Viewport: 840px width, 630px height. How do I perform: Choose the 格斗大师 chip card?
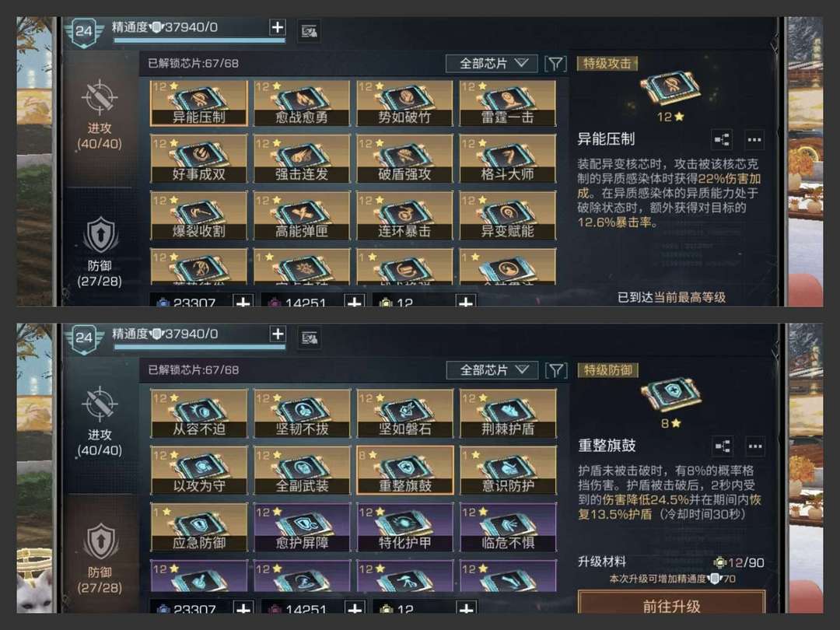507,159
